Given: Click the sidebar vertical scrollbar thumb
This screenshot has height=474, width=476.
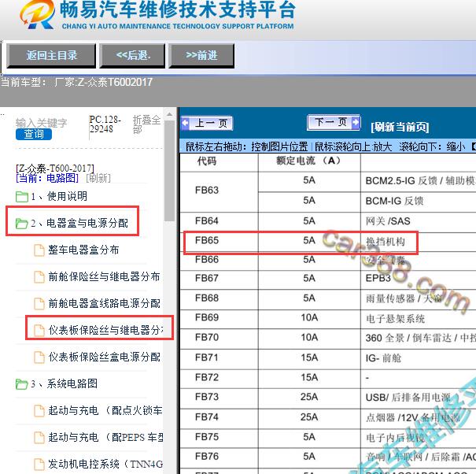Looking at the screenshot, I should (169, 170).
